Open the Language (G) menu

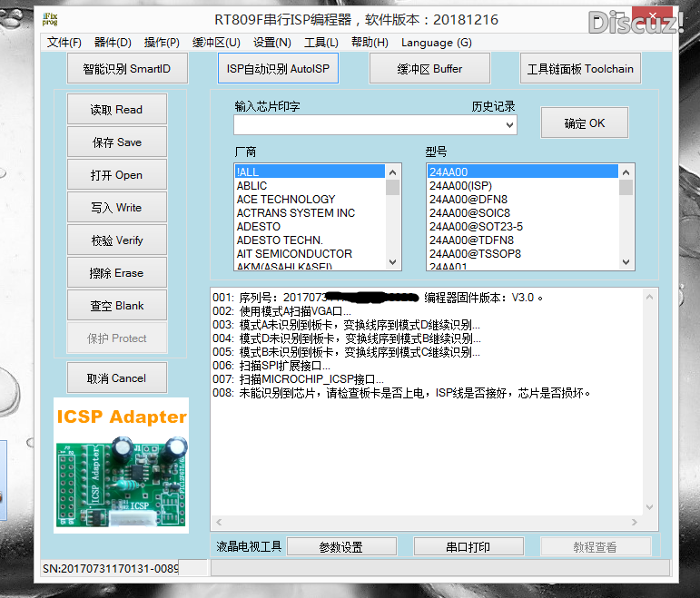436,43
